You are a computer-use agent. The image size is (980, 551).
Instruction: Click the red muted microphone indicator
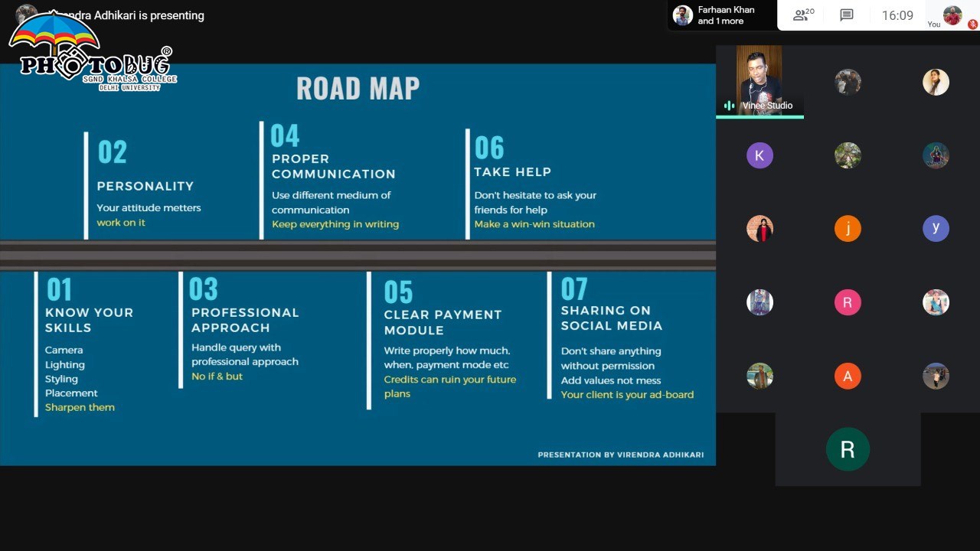pos(972,24)
